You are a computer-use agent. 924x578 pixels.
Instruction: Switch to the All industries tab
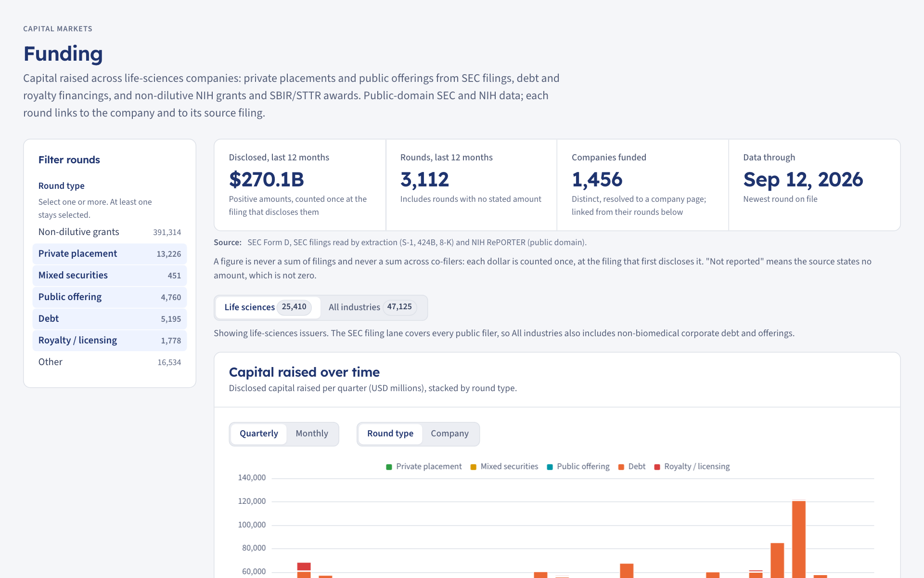372,307
